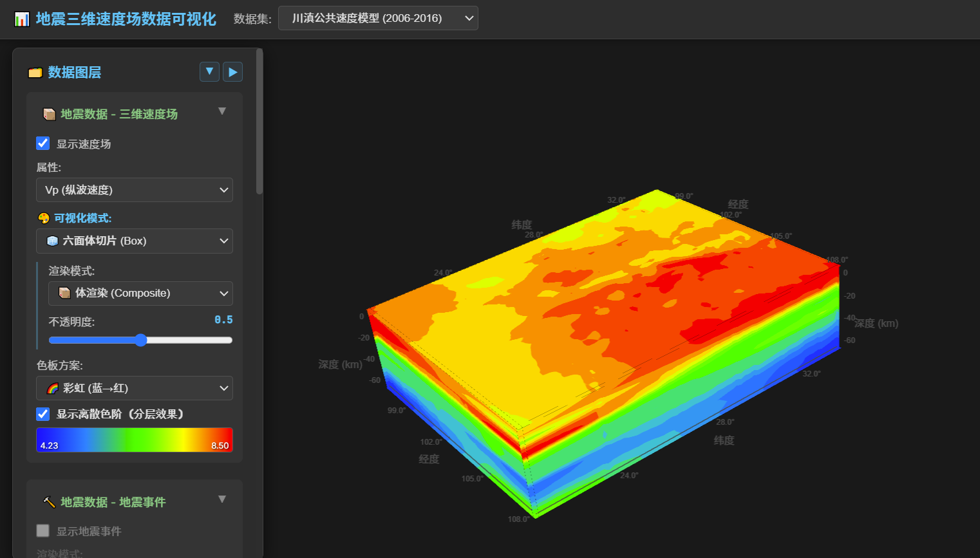Disable 显示离散色阶 checkbox
The image size is (980, 558).
pos(43,414)
